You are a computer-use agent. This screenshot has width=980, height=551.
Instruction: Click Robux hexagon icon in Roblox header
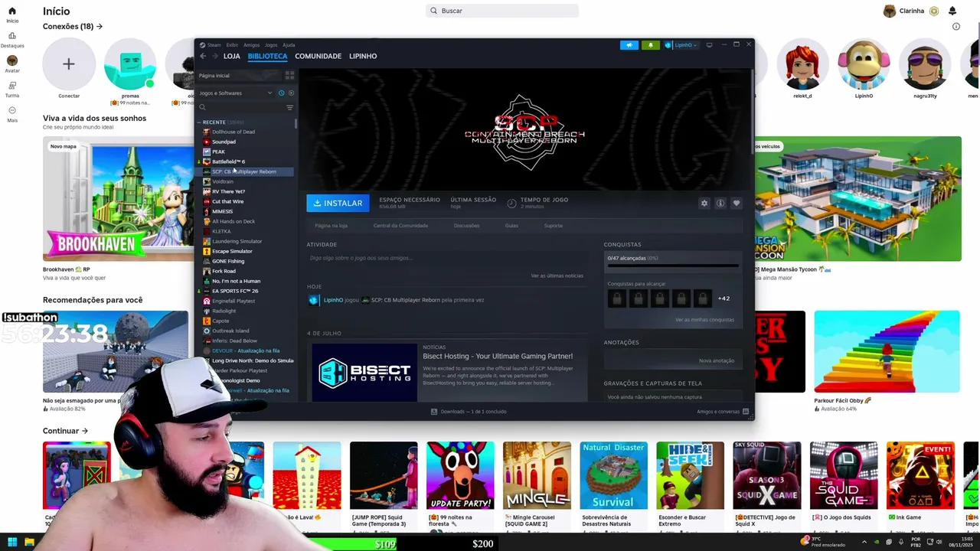[x=934, y=11]
